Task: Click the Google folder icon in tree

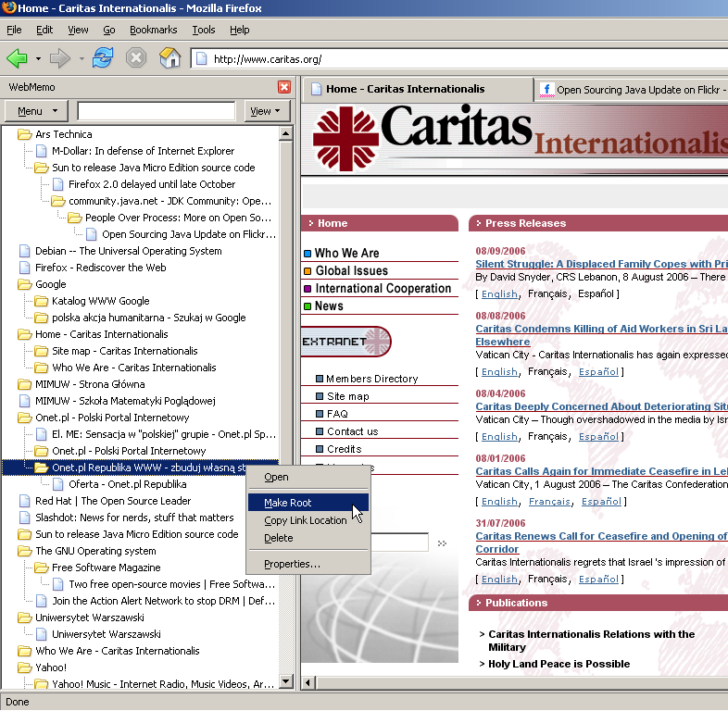Action: click(24, 284)
